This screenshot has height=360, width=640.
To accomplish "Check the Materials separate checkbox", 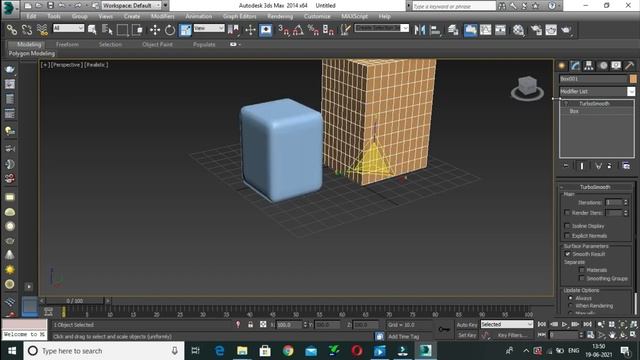I will pos(582,270).
